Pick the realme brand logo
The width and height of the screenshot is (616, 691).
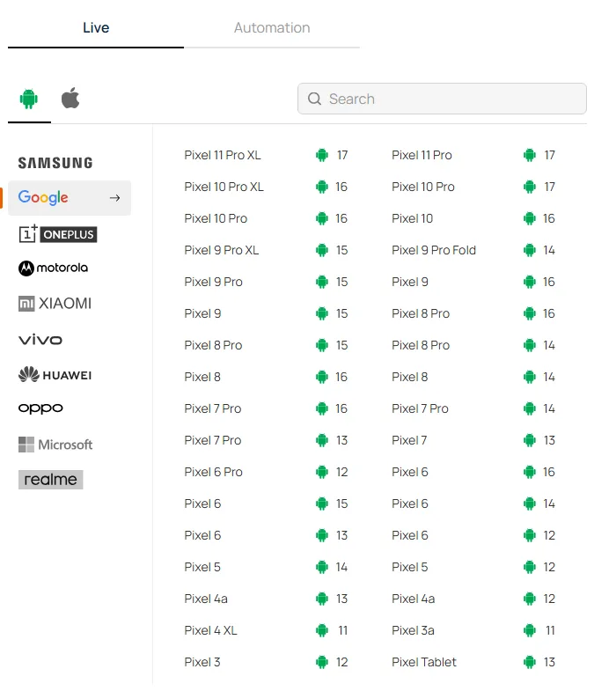point(51,480)
